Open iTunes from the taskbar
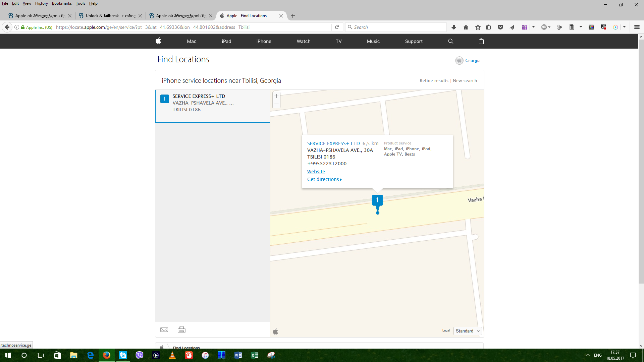The image size is (644, 362). pyautogui.click(x=205, y=355)
